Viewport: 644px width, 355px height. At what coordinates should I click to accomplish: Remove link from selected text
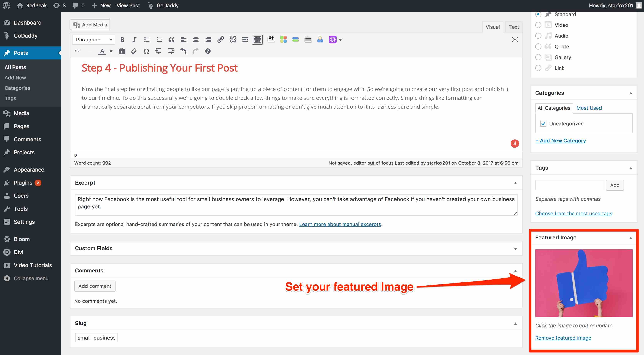(233, 40)
